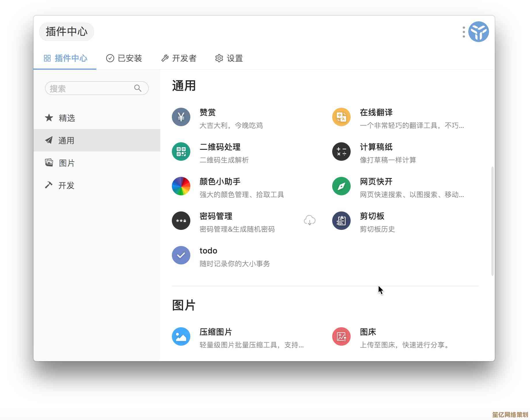The image size is (530, 420).
Task: Switch to the 开发者 tab
Action: tap(179, 58)
